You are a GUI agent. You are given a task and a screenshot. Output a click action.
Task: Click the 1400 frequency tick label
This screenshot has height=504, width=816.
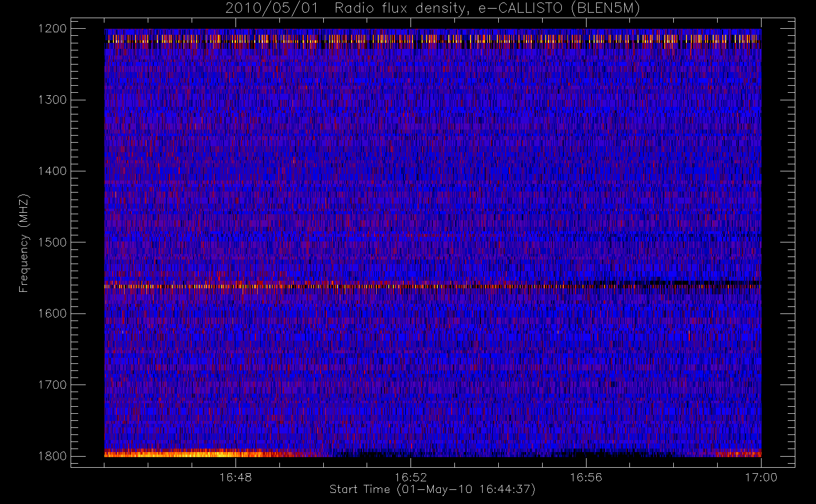[52, 171]
